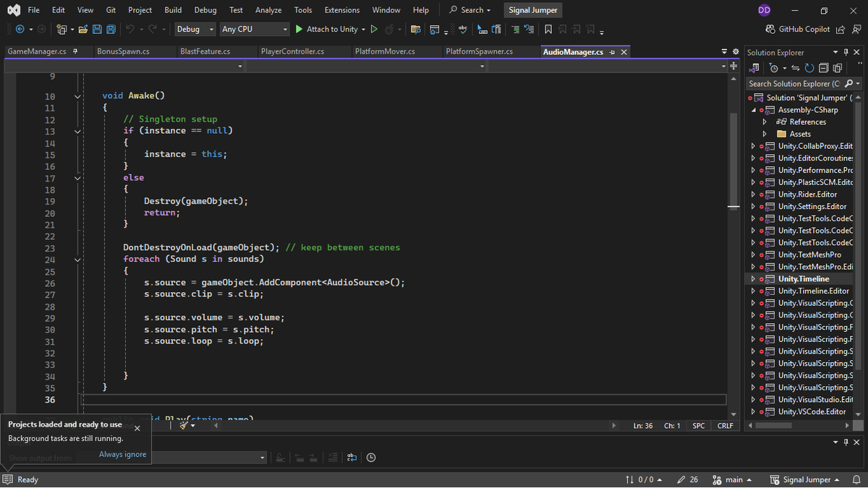Toggle word wrap in Output panel
The image size is (868, 488).
tap(352, 457)
